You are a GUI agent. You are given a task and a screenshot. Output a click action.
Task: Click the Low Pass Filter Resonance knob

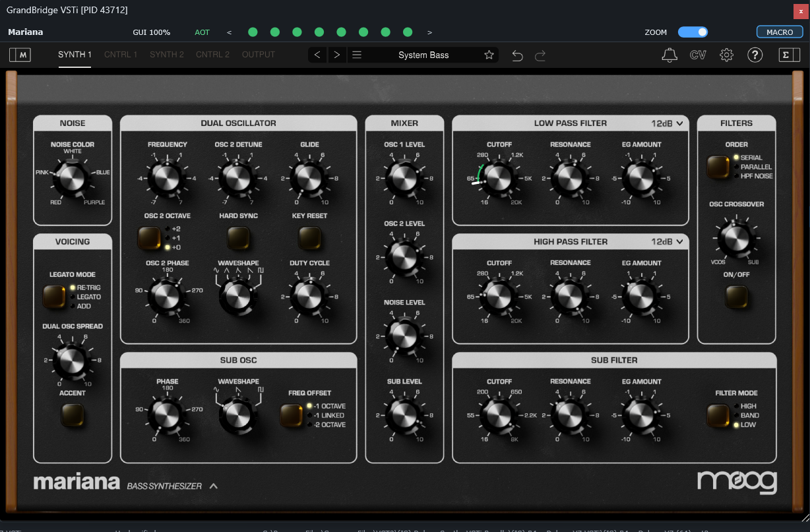click(571, 178)
